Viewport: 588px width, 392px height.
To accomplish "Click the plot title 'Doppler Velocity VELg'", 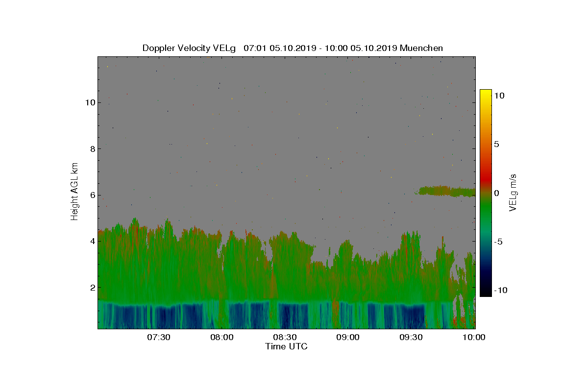I will [189, 48].
